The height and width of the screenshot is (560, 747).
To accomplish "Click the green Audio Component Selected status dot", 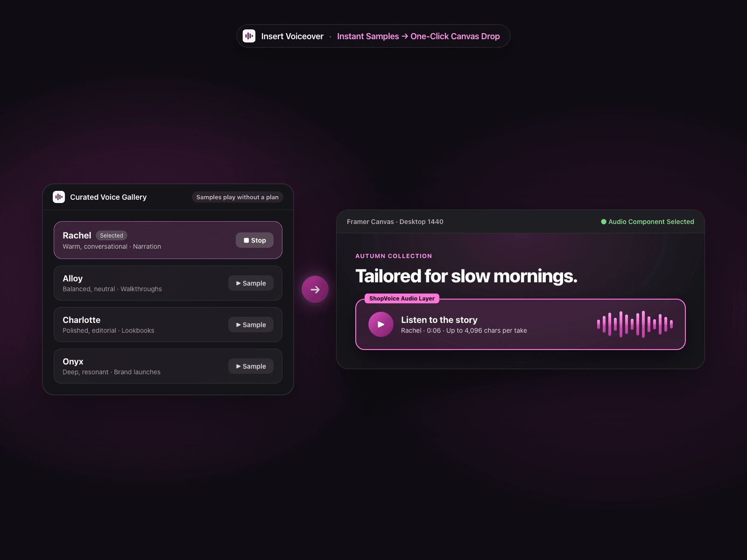I will pyautogui.click(x=604, y=222).
